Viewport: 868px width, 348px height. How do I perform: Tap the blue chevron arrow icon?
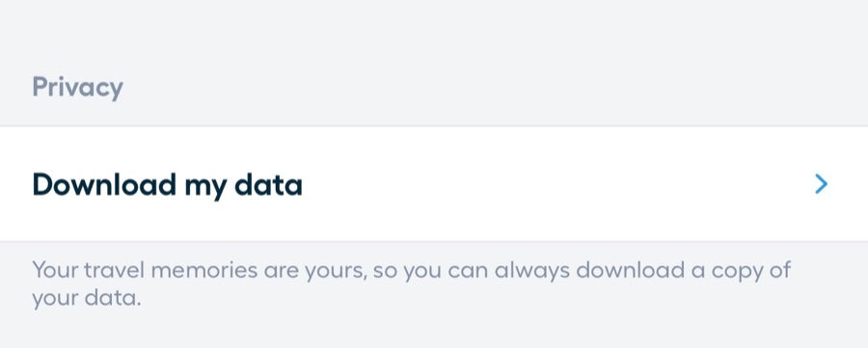pos(821,184)
